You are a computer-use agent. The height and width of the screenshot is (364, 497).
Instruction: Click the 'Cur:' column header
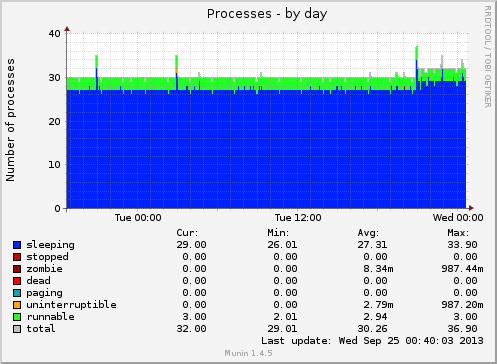pos(187,233)
